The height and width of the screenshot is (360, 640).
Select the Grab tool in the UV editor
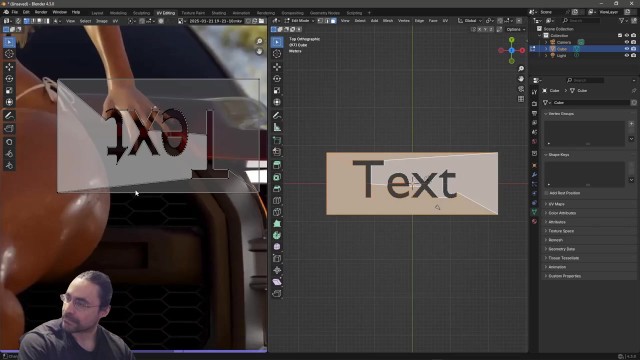click(9, 142)
